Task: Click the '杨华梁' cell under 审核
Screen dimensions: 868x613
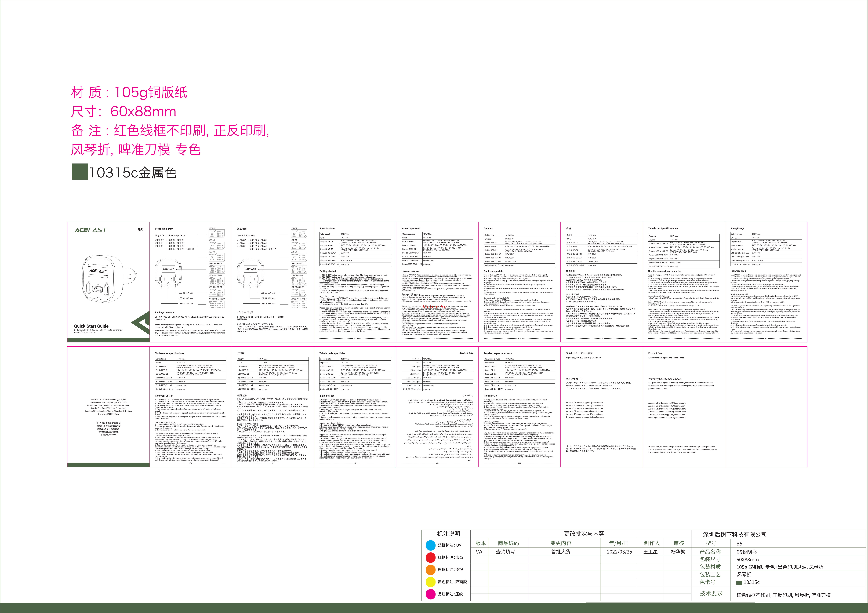Action: point(678,552)
